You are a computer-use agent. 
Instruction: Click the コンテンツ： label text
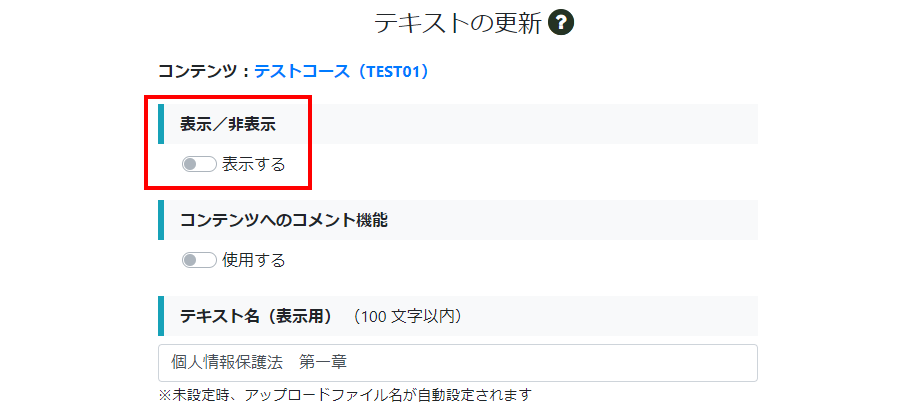click(205, 72)
